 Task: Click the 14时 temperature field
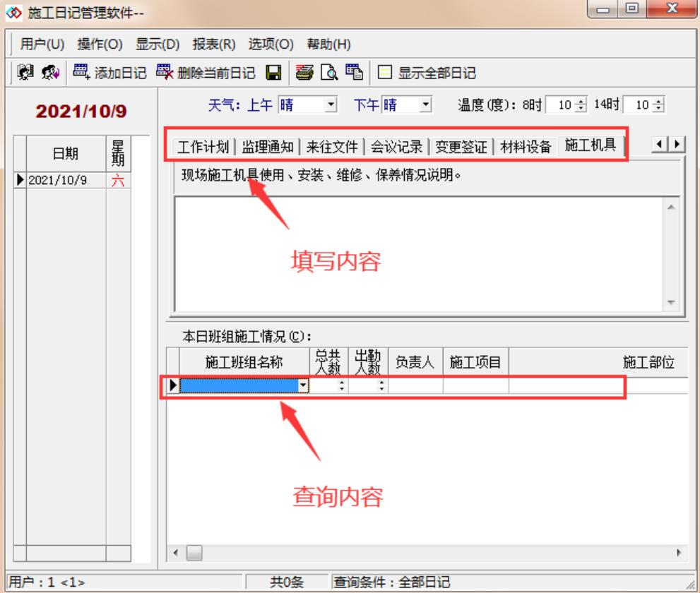click(x=639, y=105)
